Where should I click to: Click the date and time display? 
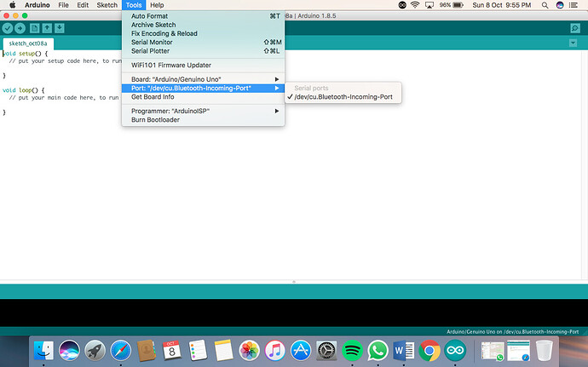pos(502,5)
